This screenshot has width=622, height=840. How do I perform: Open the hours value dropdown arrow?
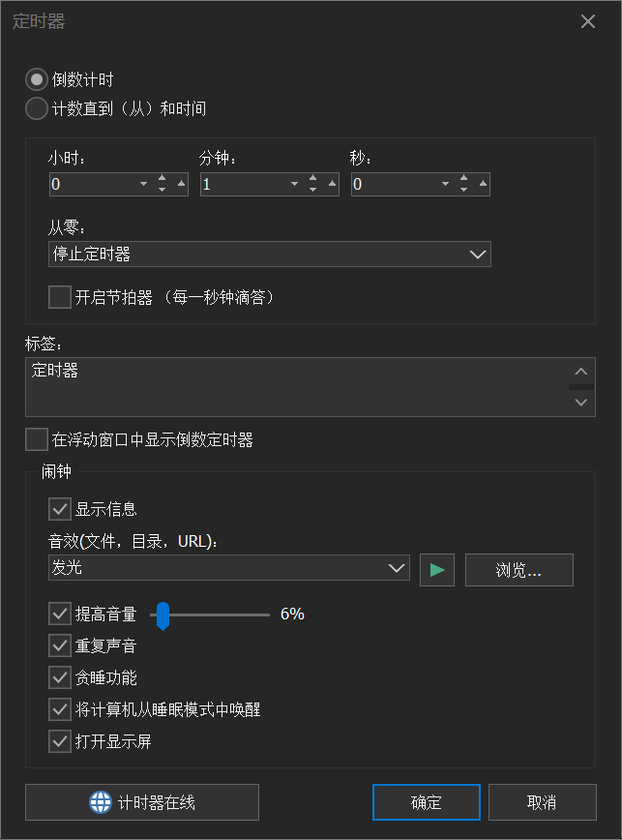tap(143, 184)
